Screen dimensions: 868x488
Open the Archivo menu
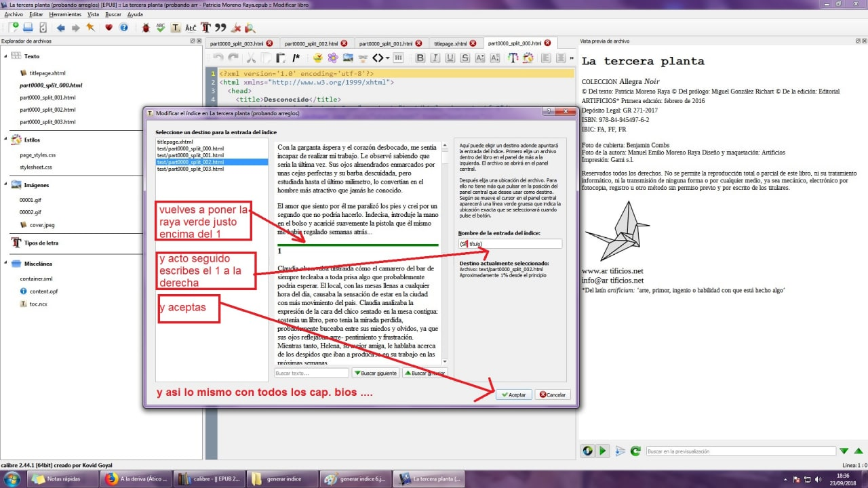pyautogui.click(x=14, y=14)
